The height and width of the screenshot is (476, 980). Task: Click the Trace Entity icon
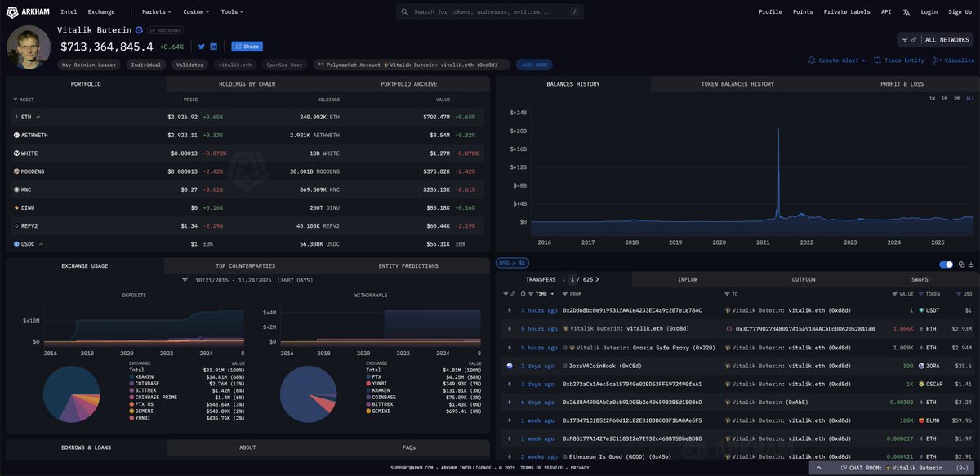[877, 60]
